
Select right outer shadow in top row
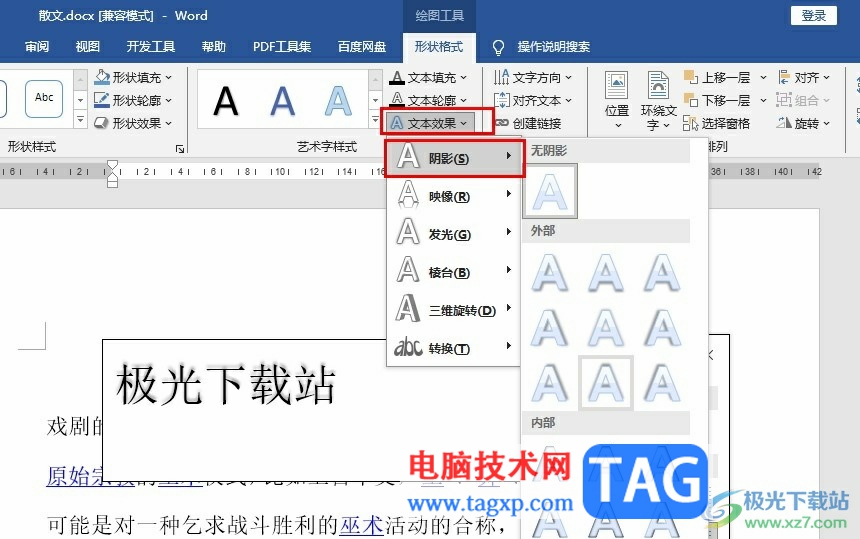[662, 273]
